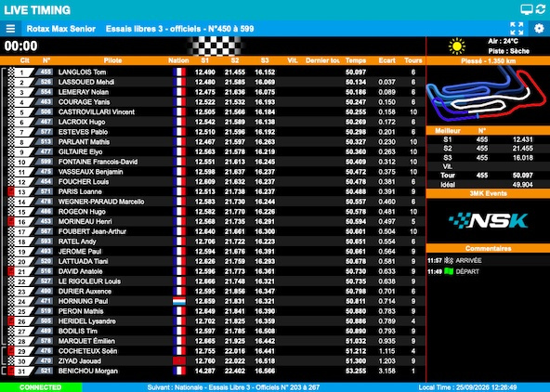
Task: Click the Morocco flag for ZIYAD Jaouad
Action: click(179, 360)
